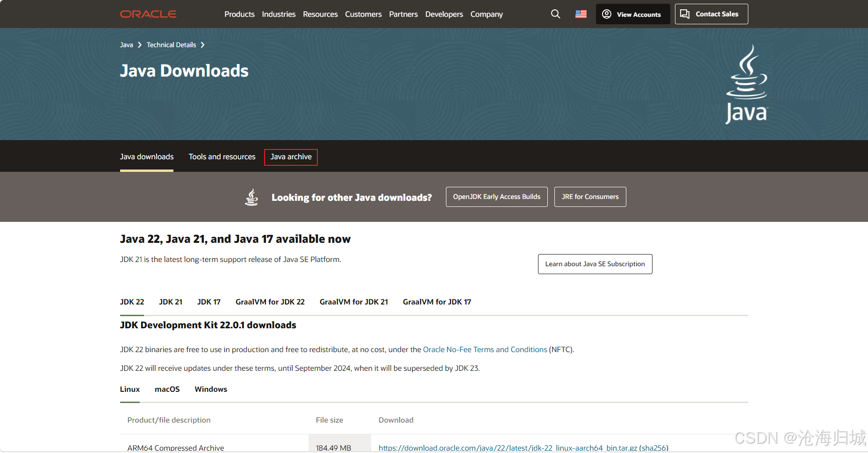
Task: Select the JDK 21 tab
Action: [171, 302]
